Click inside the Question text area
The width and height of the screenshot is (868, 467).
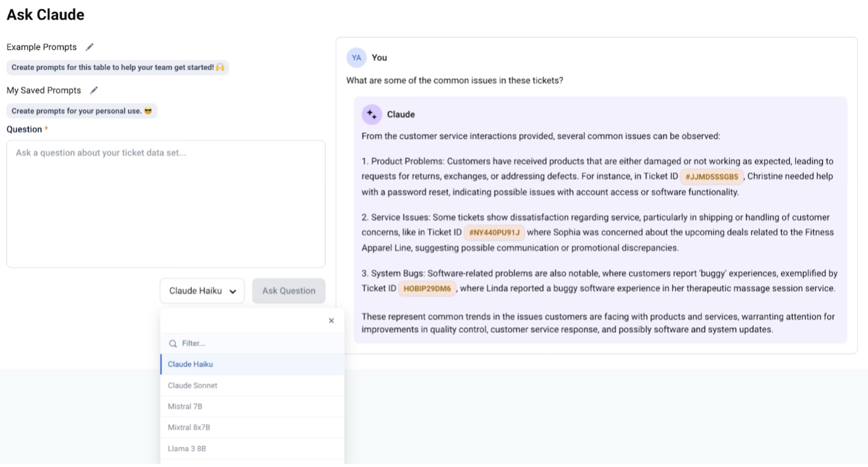(x=165, y=203)
